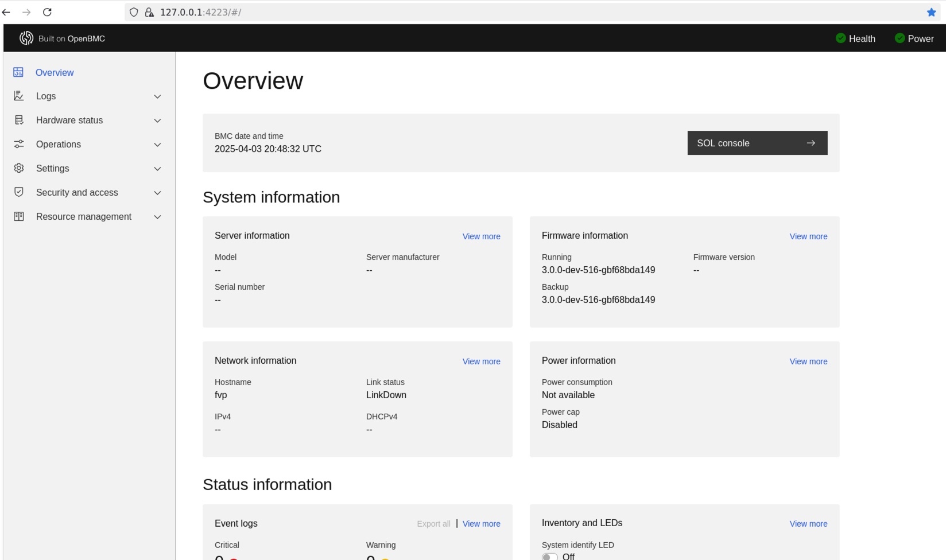Click the Settings gear icon
Screen dimensions: 946x560
point(18,168)
